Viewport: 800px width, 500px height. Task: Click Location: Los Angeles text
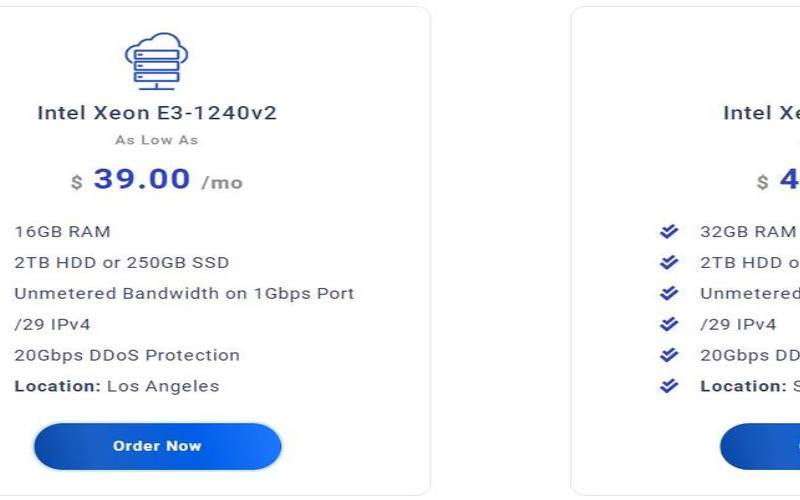pos(117,386)
